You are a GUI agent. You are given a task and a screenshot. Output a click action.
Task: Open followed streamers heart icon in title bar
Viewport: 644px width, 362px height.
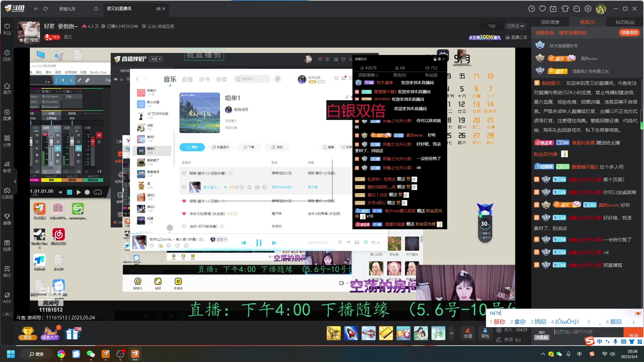542,9
